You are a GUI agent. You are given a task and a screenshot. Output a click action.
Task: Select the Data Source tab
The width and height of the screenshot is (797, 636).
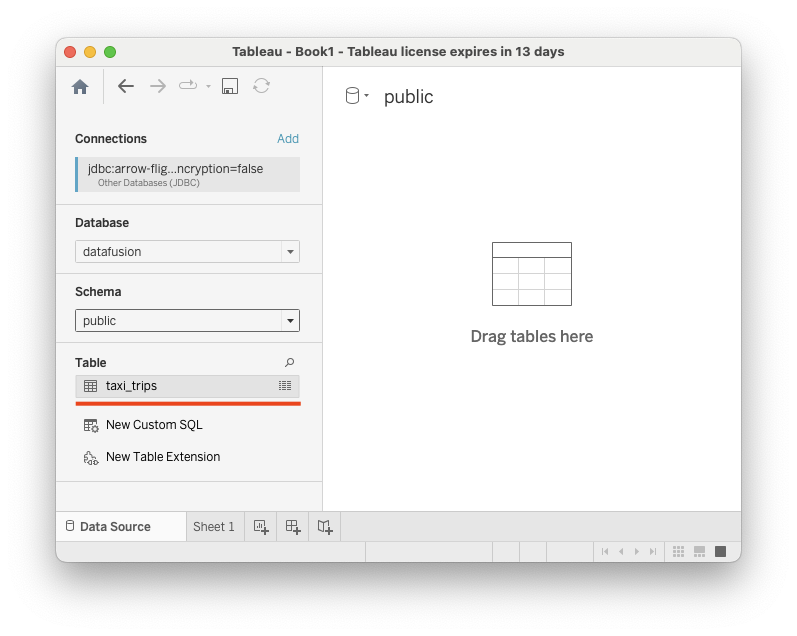[x=114, y=527]
